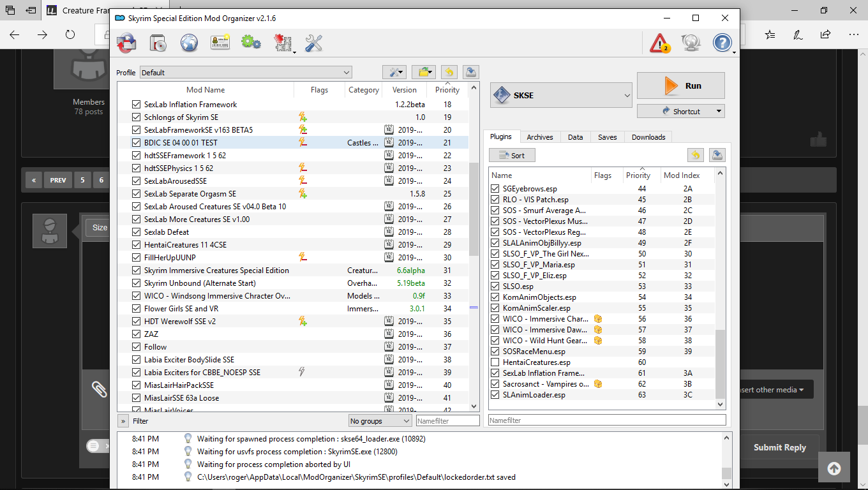This screenshot has width=868, height=490.
Task: Open the No groups dropdown
Action: [x=380, y=421]
